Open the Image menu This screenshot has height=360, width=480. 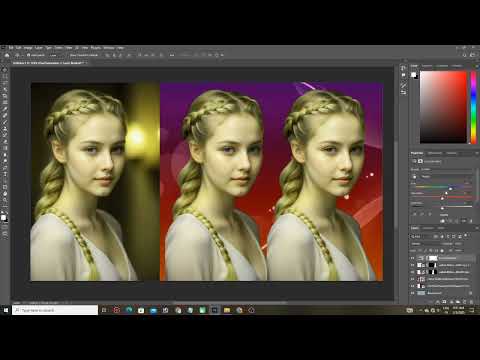click(28, 48)
